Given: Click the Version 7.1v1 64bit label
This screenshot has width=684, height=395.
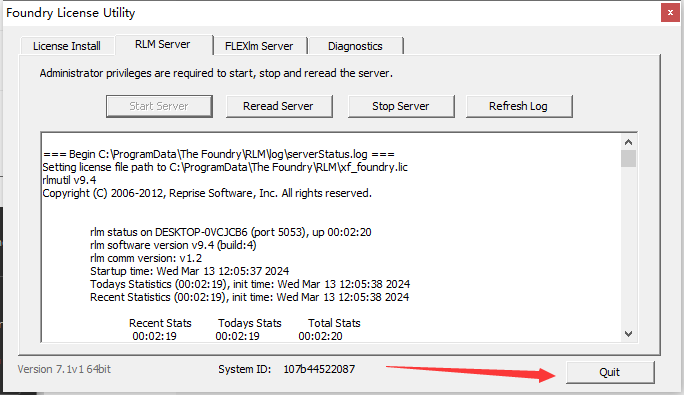Looking at the screenshot, I should pos(64,369).
